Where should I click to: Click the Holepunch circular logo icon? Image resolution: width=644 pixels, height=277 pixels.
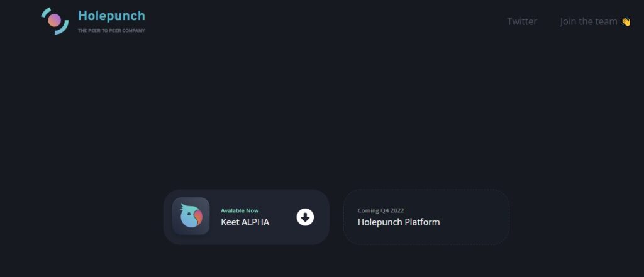click(x=55, y=21)
